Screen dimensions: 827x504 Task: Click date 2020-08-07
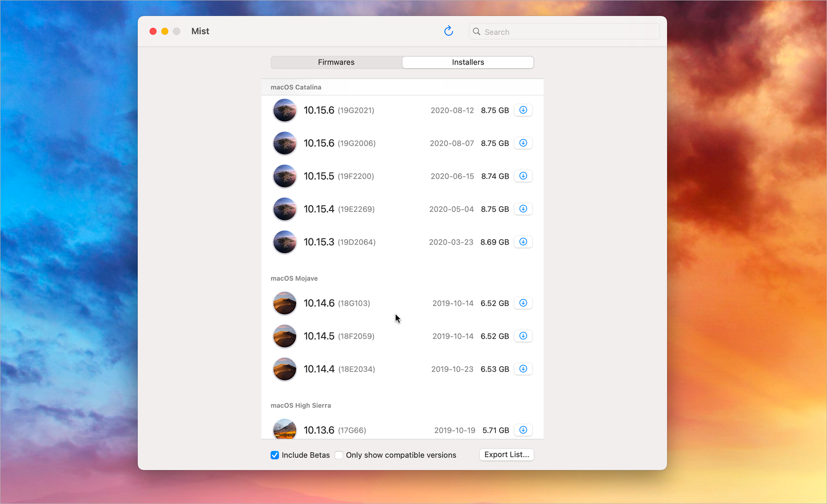(x=452, y=143)
